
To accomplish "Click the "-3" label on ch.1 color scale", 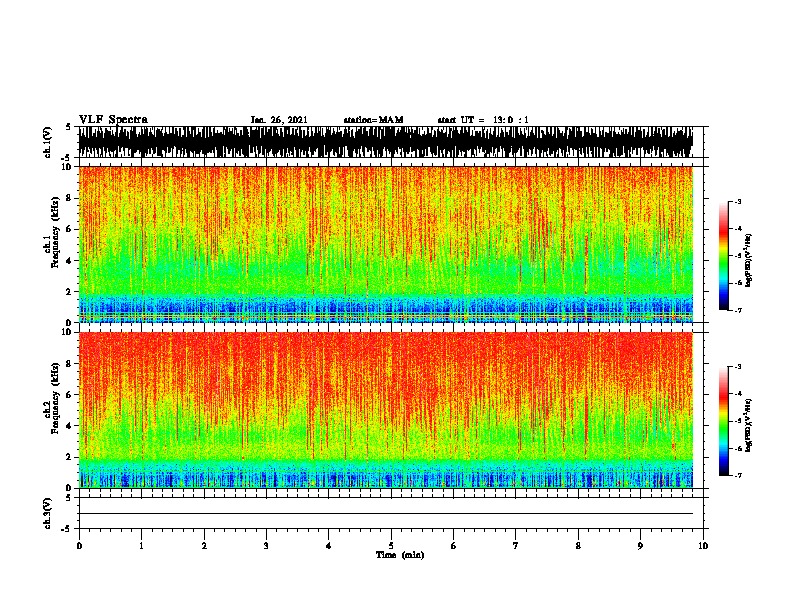I will point(737,202).
